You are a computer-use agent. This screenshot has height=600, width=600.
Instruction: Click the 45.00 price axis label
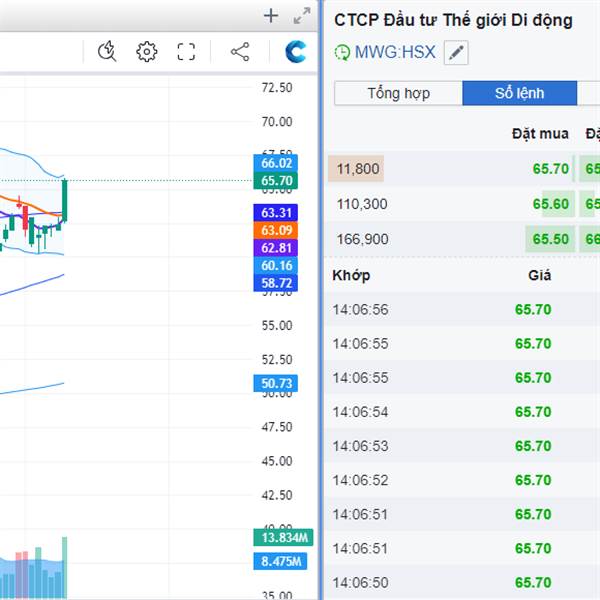coord(277,461)
